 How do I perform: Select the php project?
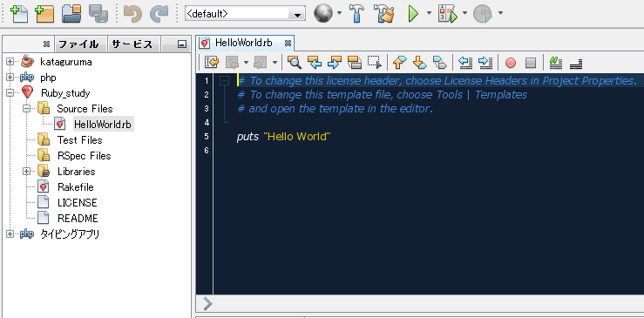(48, 78)
